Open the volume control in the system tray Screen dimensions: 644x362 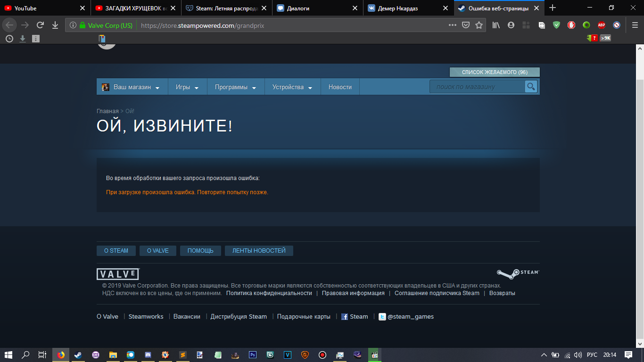pyautogui.click(x=578, y=355)
